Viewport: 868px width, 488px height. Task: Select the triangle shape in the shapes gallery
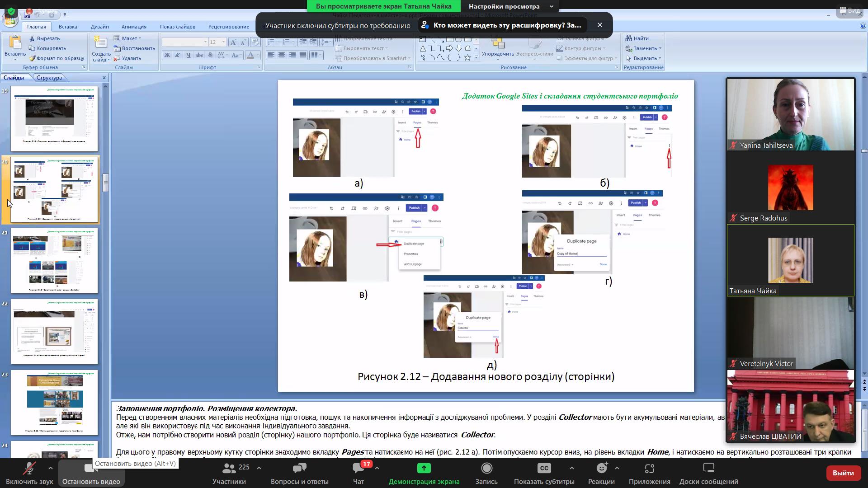[x=422, y=48]
